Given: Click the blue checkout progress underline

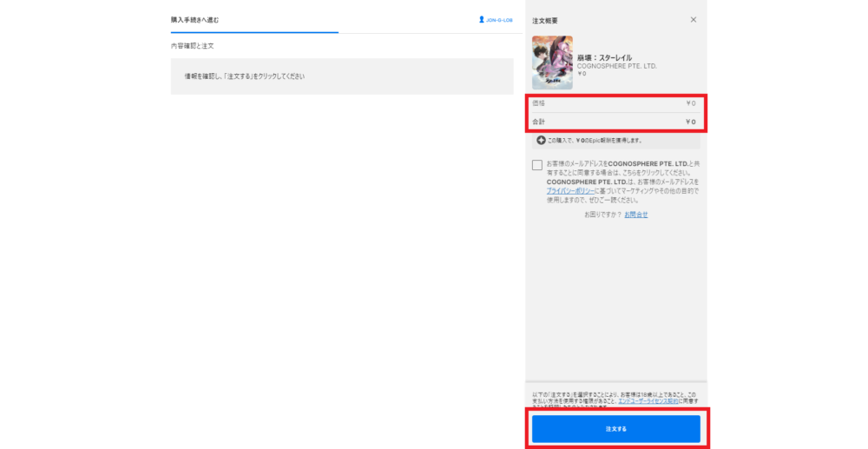Looking at the screenshot, I should tap(254, 32).
